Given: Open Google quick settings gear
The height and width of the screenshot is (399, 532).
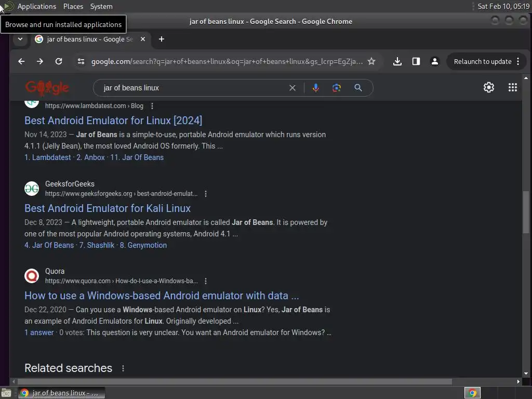Looking at the screenshot, I should point(488,87).
